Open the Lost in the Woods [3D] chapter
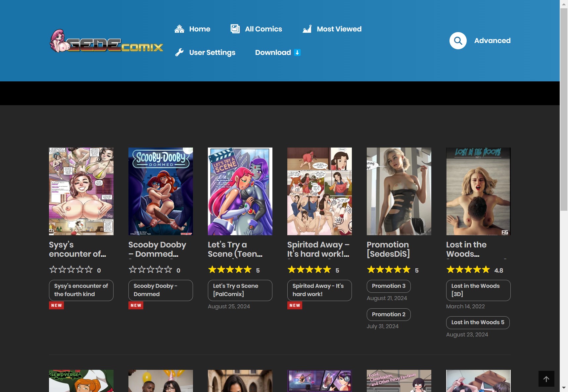This screenshot has height=392, width=568. (478, 290)
